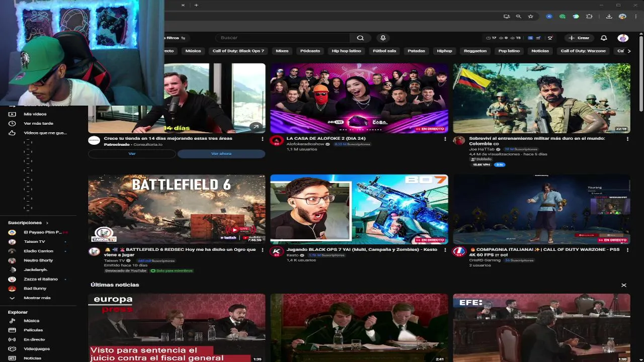Open the EFE news video thumbnail
Screen dimensions: 644x362
pyautogui.click(x=541, y=328)
